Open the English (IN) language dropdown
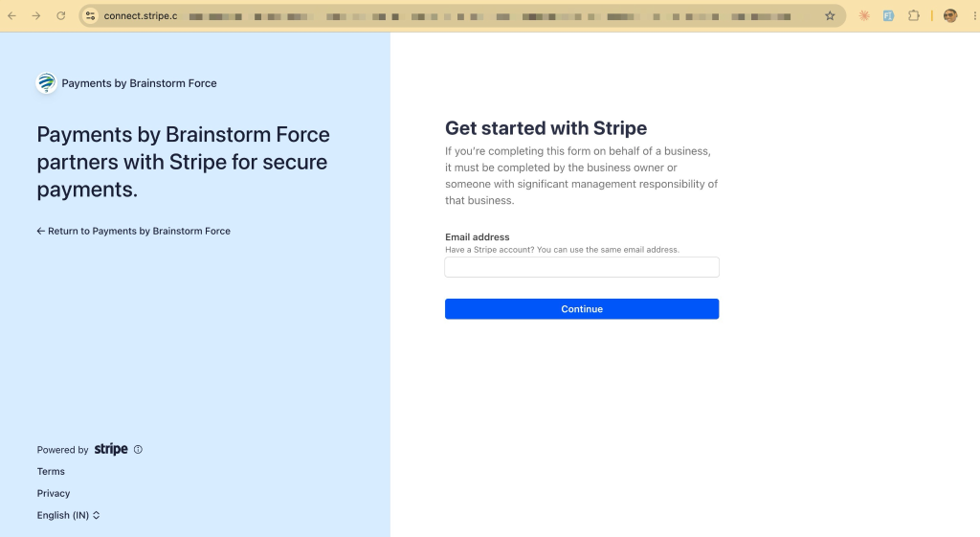Screen dimensions: 980x537 (68, 515)
